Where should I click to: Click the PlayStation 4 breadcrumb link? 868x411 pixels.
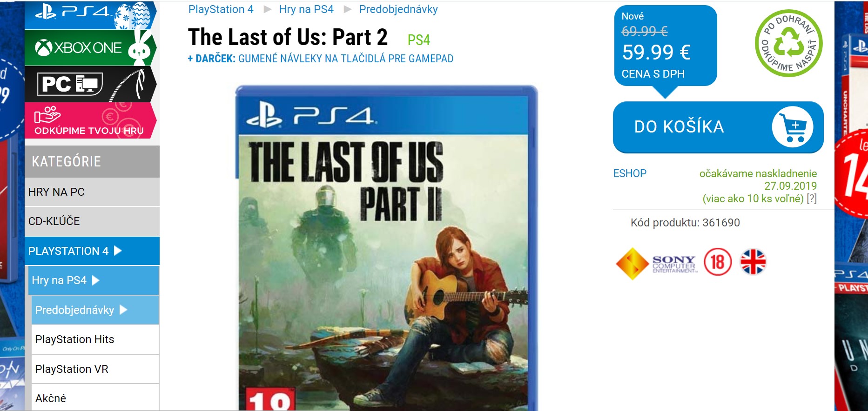[221, 9]
